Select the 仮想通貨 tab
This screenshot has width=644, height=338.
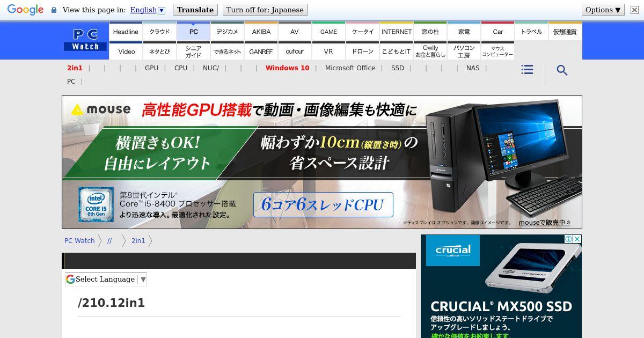click(x=565, y=32)
